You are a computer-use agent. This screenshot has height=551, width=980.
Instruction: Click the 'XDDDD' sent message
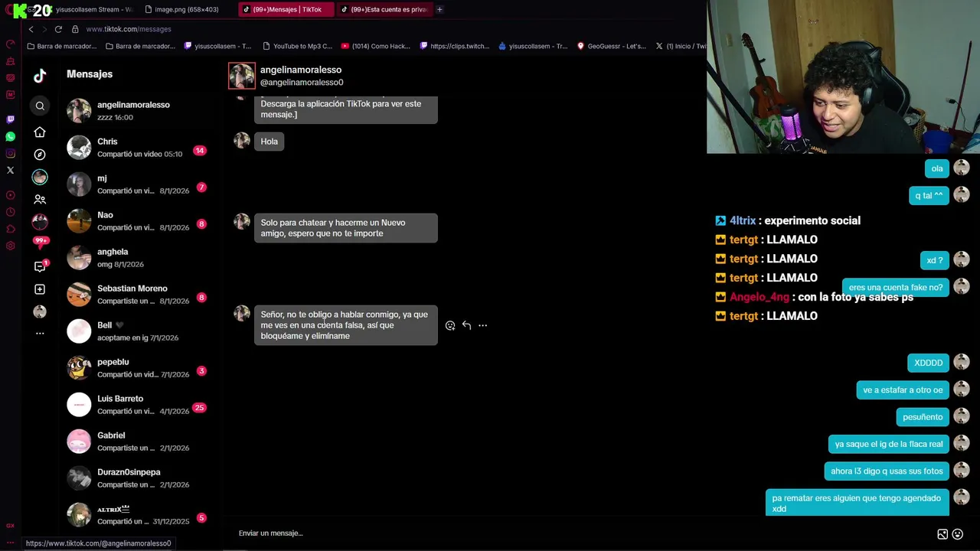pyautogui.click(x=928, y=363)
